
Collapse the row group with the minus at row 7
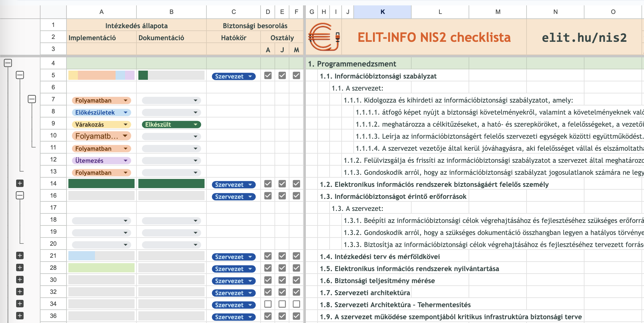(31, 98)
